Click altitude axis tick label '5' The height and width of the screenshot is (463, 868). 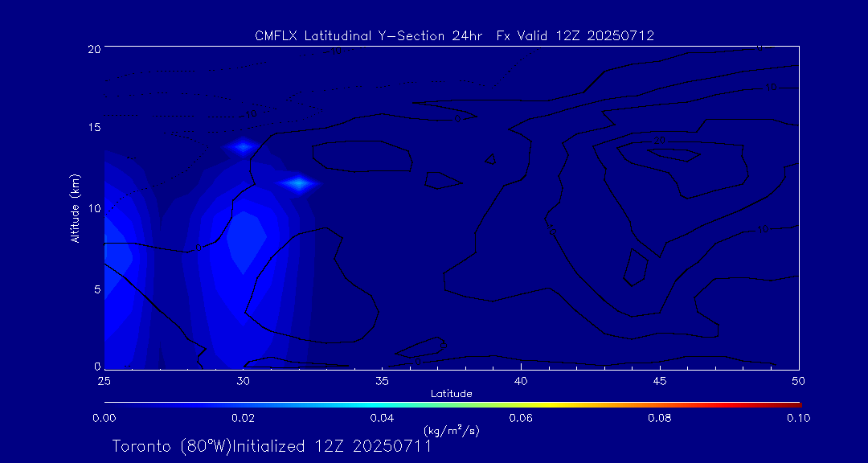click(97, 289)
